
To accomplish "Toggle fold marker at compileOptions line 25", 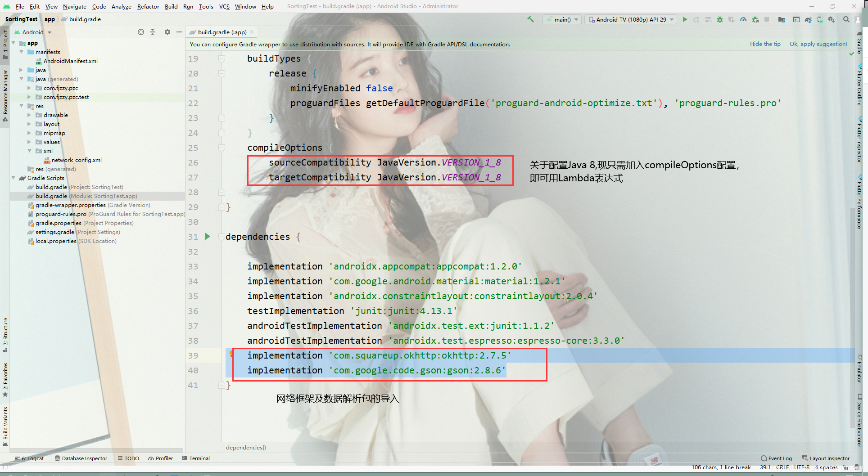I will (222, 148).
